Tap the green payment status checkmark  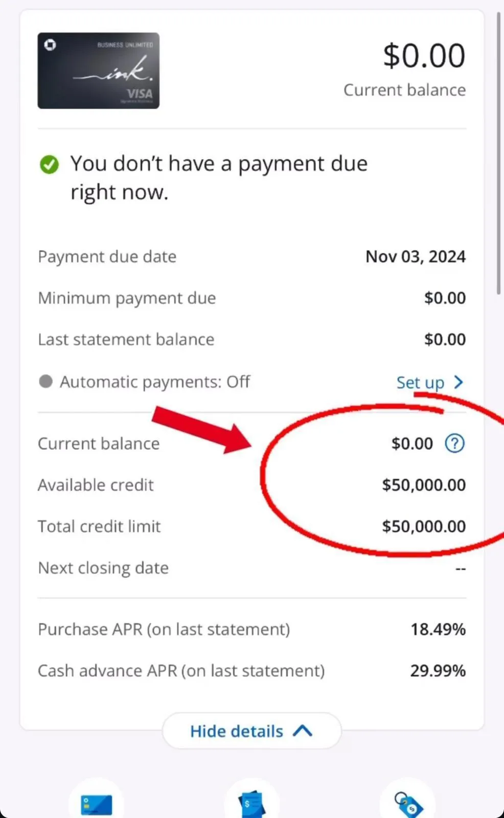pos(49,165)
